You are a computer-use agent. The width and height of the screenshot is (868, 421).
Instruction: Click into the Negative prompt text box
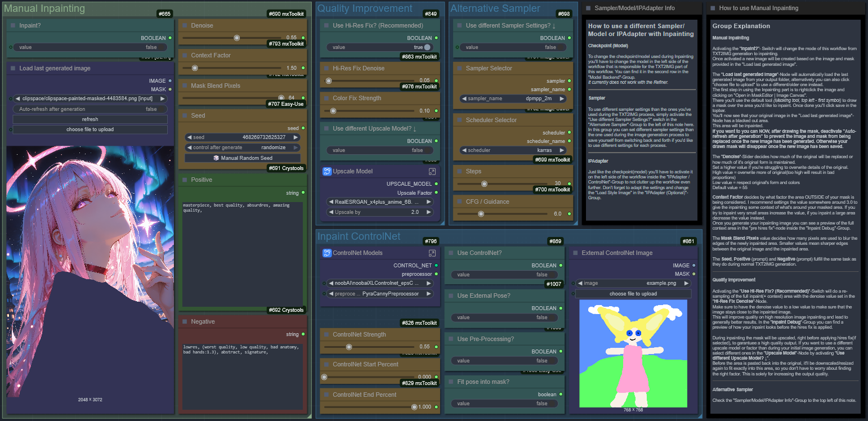(242, 376)
